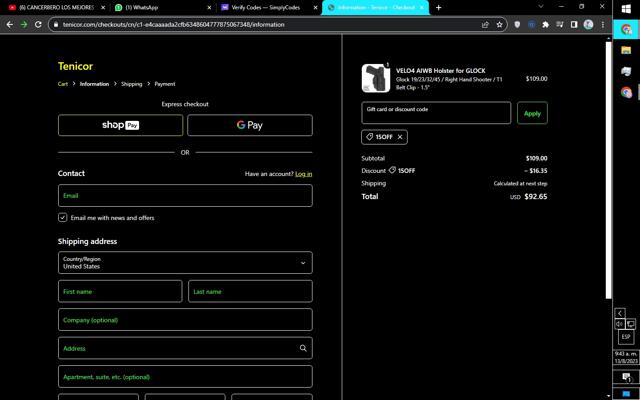
Task: Click the taskbar clock
Action: coord(626,358)
